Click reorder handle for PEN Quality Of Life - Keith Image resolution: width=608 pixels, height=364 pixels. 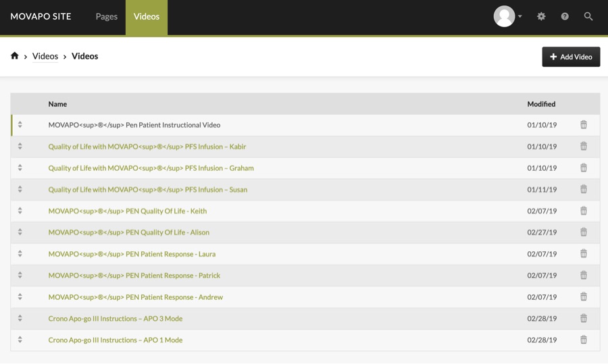[x=20, y=211]
